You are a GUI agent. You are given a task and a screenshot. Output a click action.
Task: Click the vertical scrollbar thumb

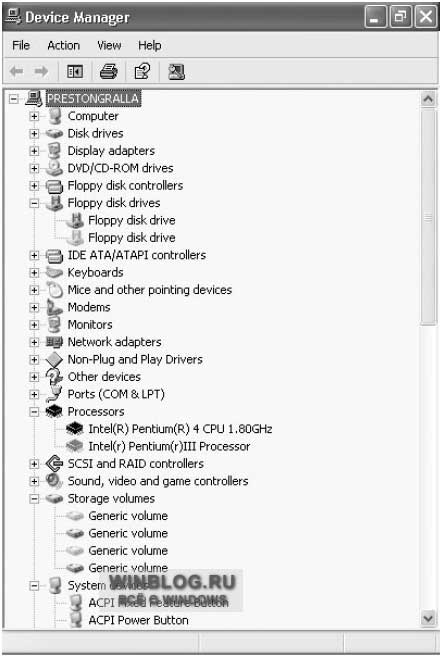pos(428,217)
